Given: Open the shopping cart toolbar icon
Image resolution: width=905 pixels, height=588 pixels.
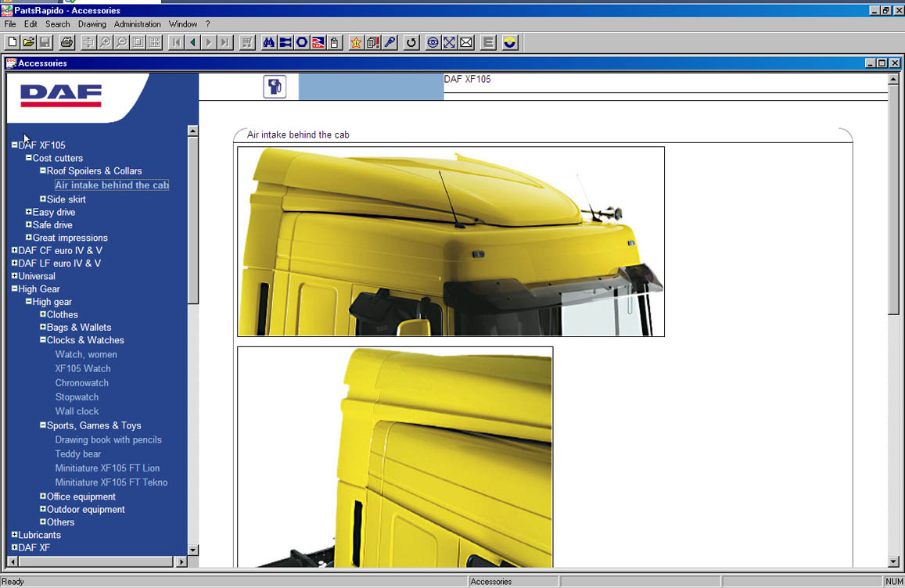Looking at the screenshot, I should click(247, 42).
